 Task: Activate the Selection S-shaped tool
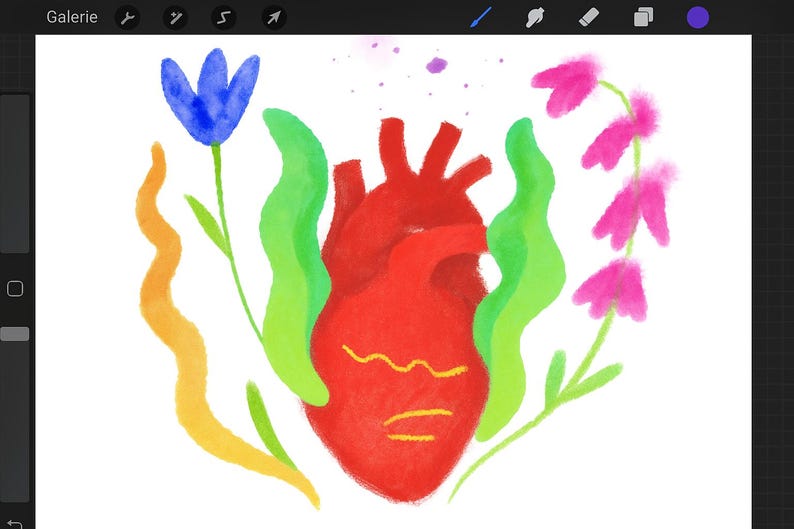[223, 18]
